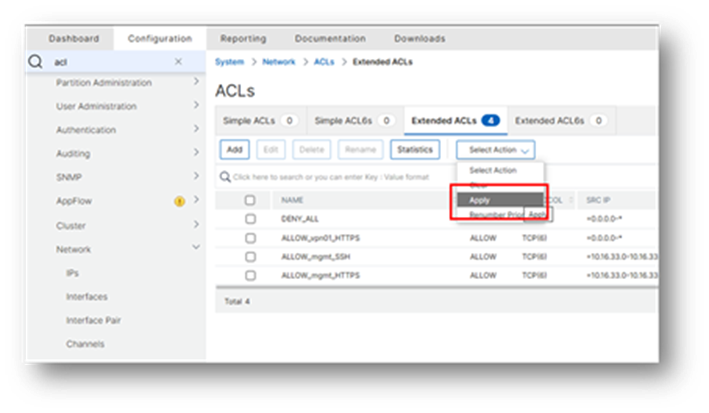Image resolution: width=709 pixels, height=413 pixels.
Task: Open the Downloads tab
Action: pos(420,38)
